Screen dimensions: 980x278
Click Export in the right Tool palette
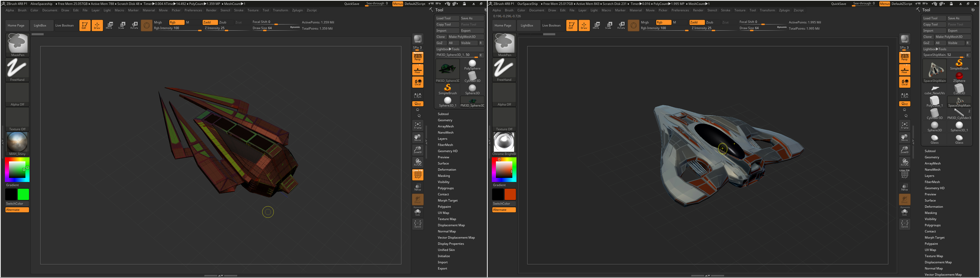click(x=958, y=31)
